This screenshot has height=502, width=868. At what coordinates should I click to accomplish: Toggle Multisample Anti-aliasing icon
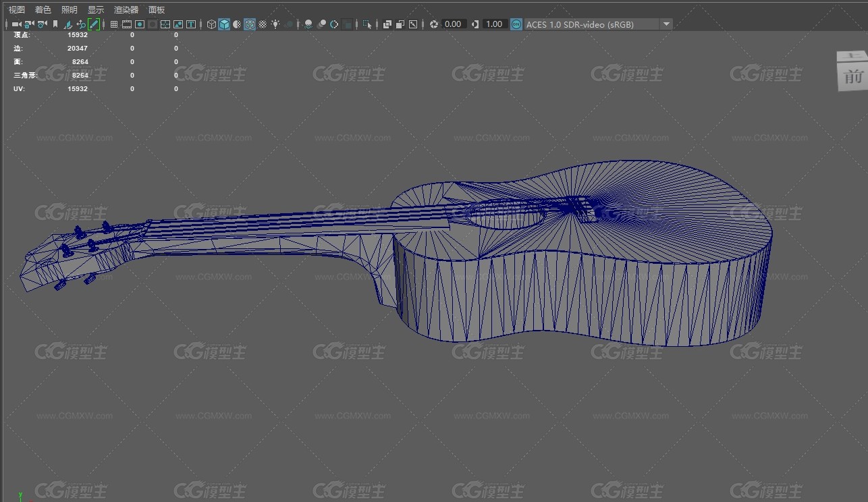click(334, 24)
